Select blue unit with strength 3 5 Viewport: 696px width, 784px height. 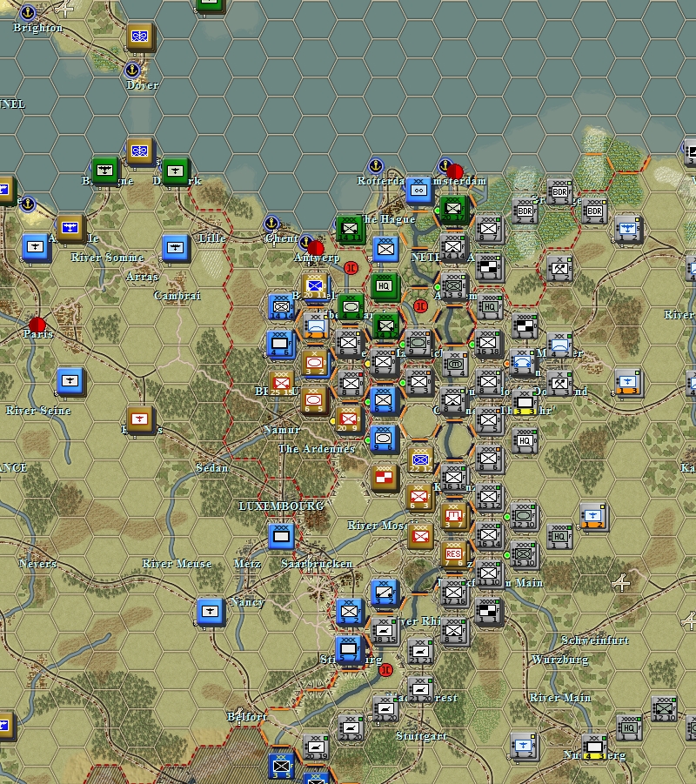tap(282, 767)
